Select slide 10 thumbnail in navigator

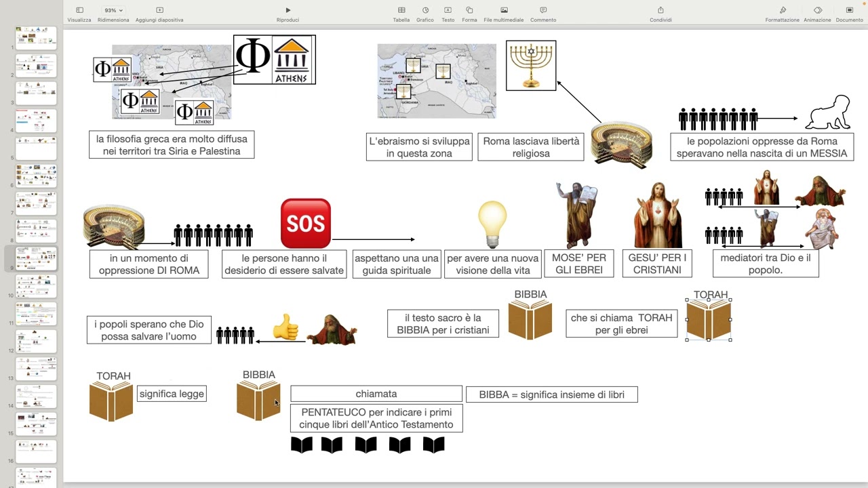tap(36, 286)
